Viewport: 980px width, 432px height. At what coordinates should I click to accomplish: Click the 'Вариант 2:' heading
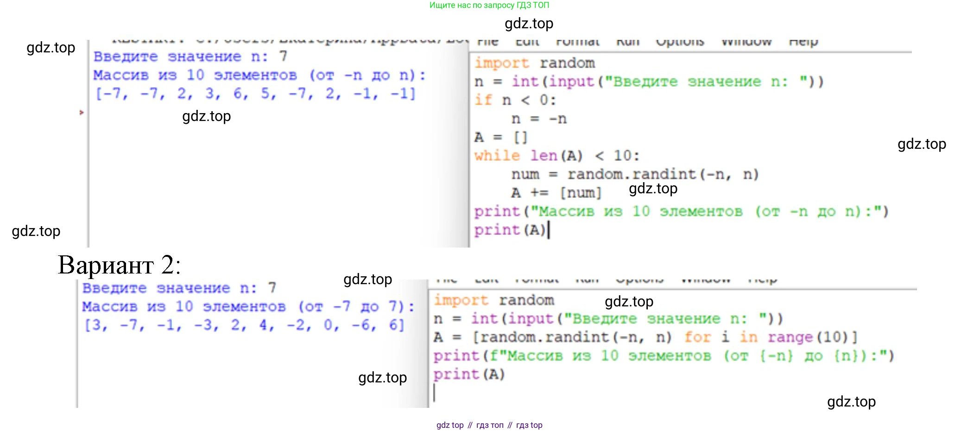(x=119, y=265)
